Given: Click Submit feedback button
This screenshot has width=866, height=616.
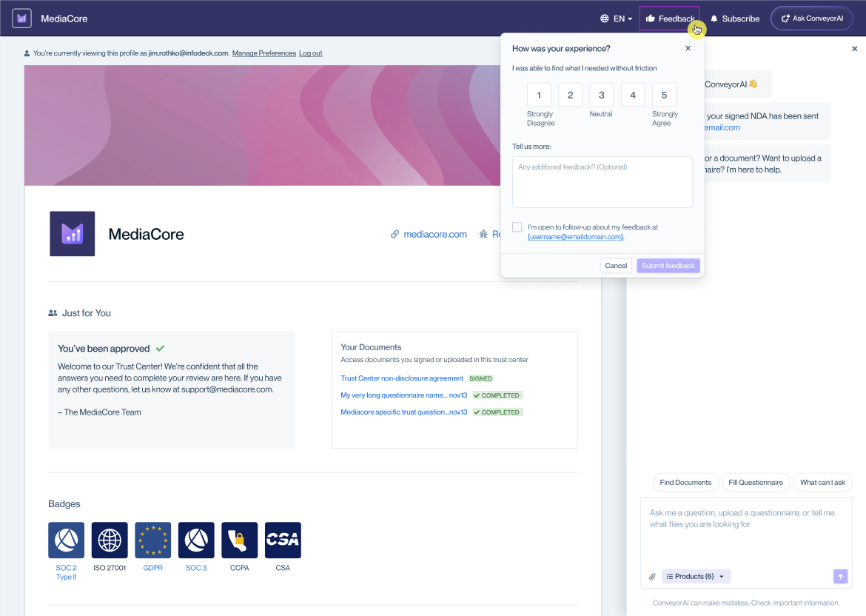Looking at the screenshot, I should click(x=668, y=266).
